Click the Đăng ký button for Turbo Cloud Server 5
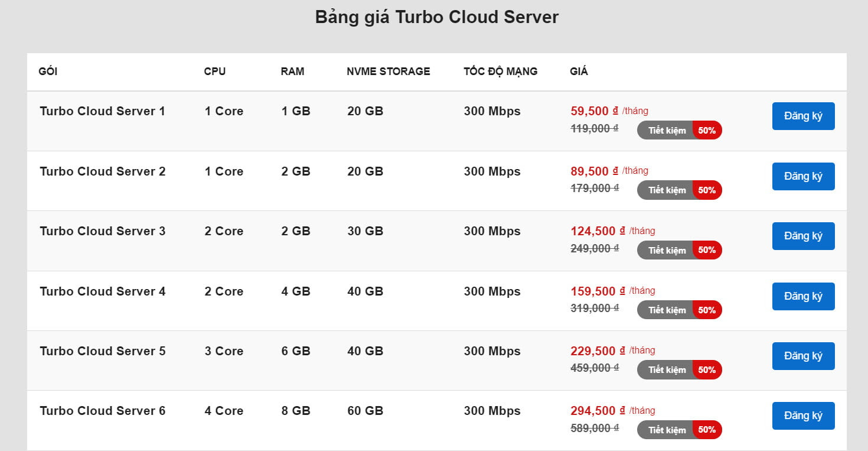The height and width of the screenshot is (451, 868). [x=803, y=356]
